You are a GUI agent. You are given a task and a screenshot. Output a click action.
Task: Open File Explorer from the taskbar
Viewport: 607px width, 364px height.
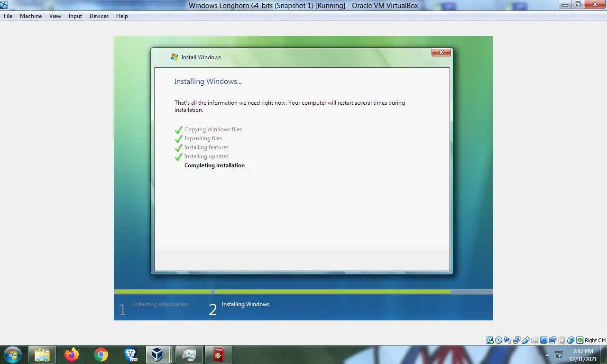[42, 355]
